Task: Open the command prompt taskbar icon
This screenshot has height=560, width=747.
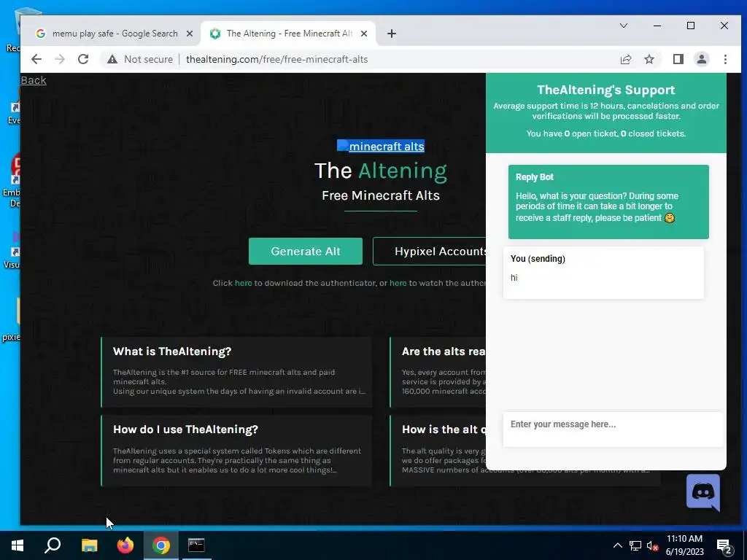Action: point(196,545)
